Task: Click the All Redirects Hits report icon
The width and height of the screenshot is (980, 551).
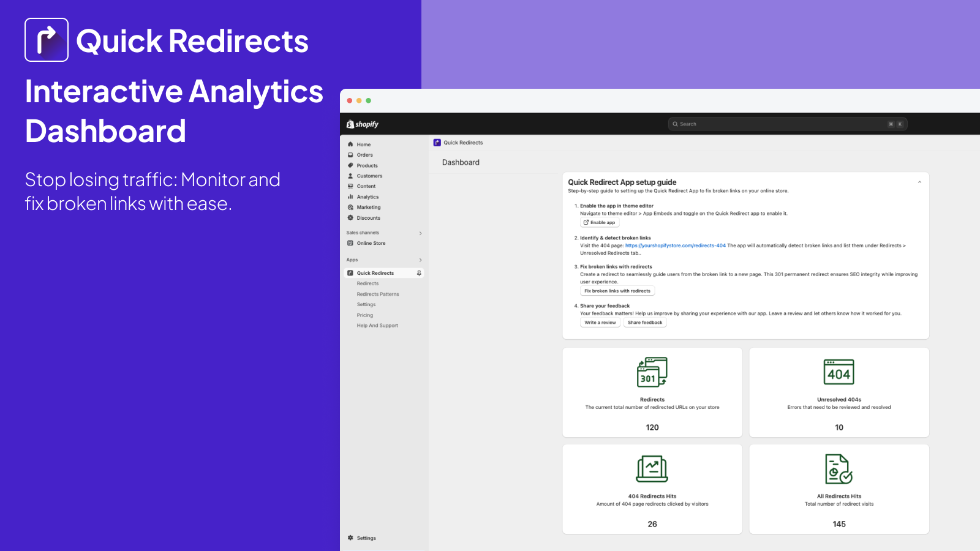Action: pos(839,469)
